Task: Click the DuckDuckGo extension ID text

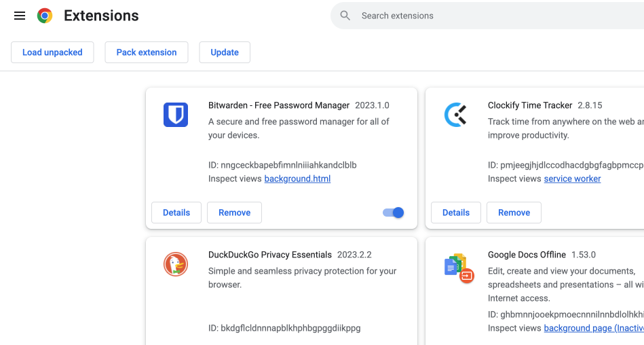Action: click(284, 328)
